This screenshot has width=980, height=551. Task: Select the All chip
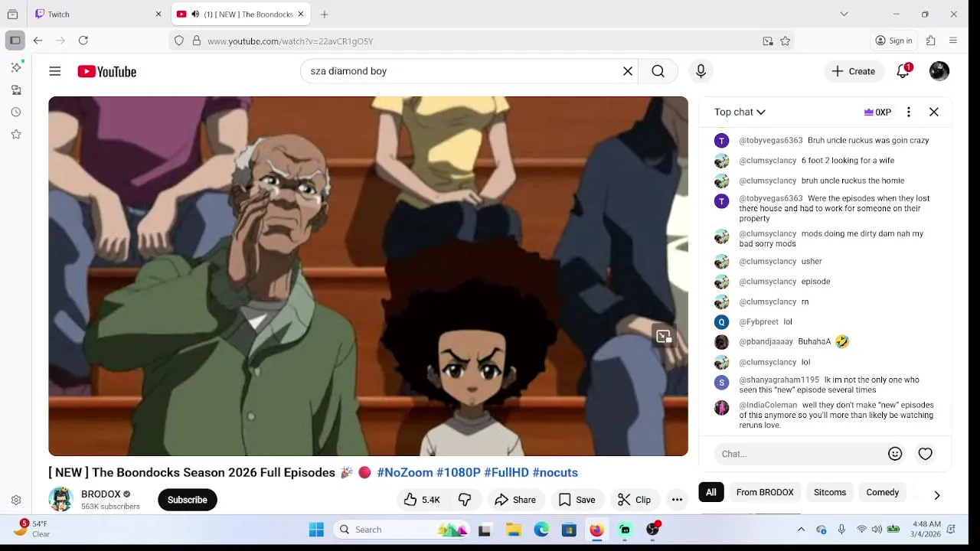711,492
